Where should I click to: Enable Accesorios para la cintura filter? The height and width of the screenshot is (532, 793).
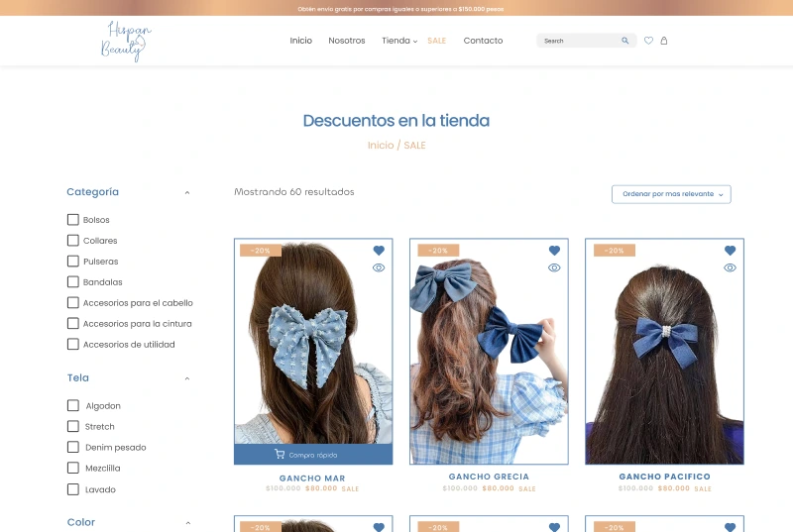pos(73,323)
